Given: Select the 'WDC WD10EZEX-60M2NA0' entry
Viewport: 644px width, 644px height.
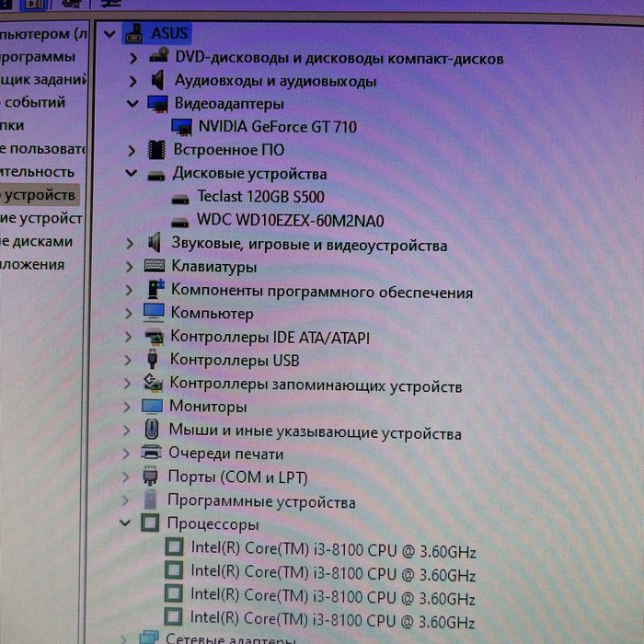Looking at the screenshot, I should 290,221.
